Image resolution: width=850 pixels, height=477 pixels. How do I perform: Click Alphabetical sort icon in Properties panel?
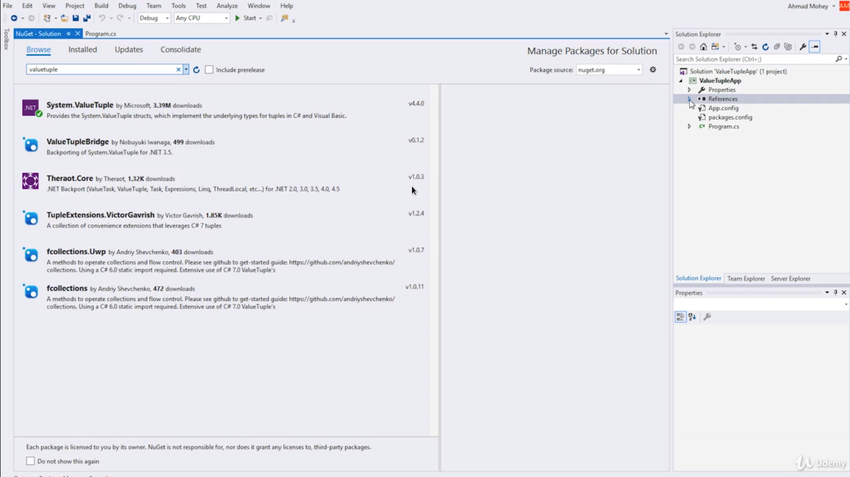692,317
